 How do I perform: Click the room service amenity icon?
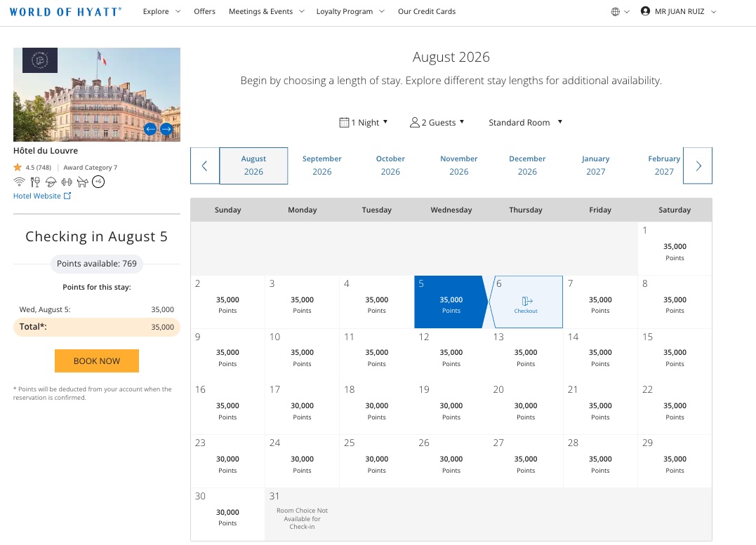coord(51,182)
